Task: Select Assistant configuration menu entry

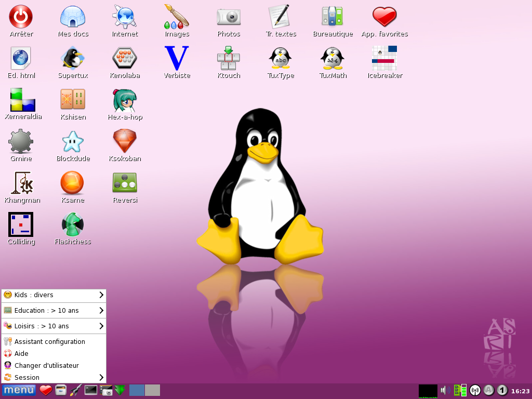Action: tap(54, 342)
